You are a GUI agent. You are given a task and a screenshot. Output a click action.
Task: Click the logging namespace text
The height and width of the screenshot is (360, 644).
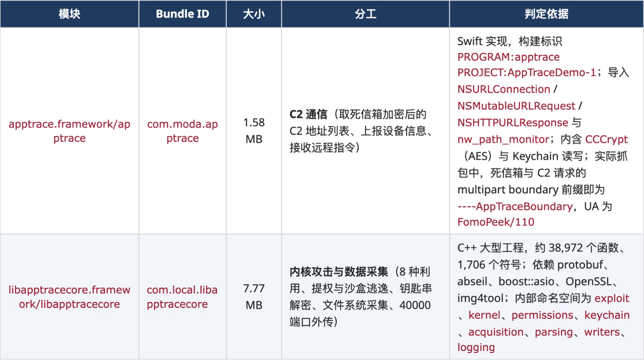coord(476,347)
